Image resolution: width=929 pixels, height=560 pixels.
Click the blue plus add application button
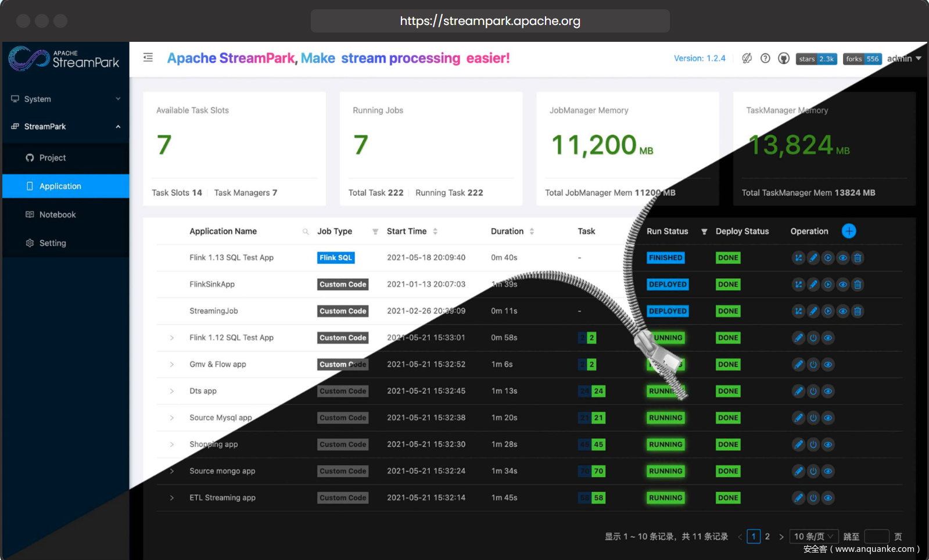click(x=848, y=231)
